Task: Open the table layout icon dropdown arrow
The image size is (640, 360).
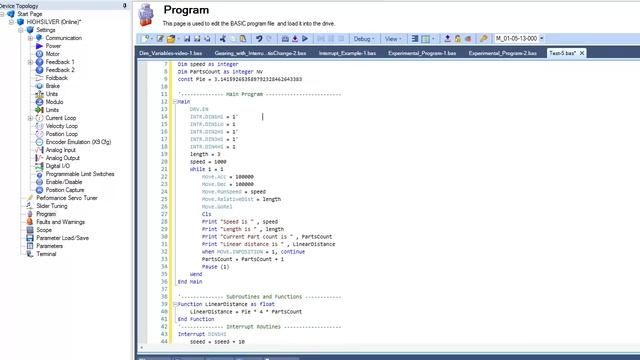Action: (x=433, y=39)
